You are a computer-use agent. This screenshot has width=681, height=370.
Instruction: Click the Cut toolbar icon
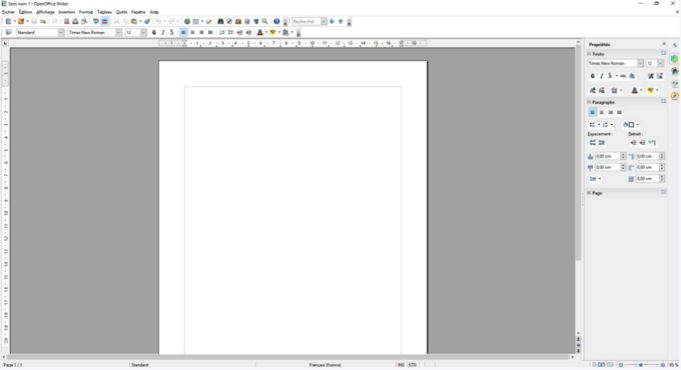(116, 21)
